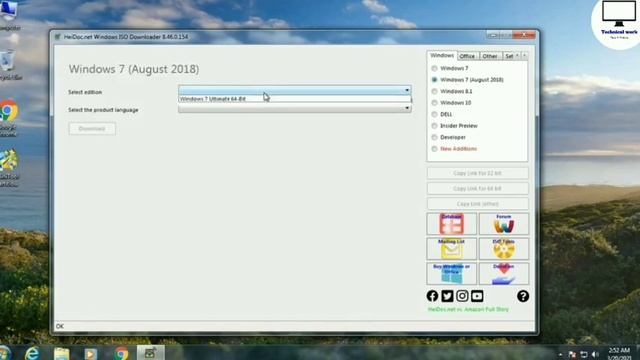Image resolution: width=640 pixels, height=360 pixels.
Task: Switch to the Other tab
Action: click(x=490, y=56)
